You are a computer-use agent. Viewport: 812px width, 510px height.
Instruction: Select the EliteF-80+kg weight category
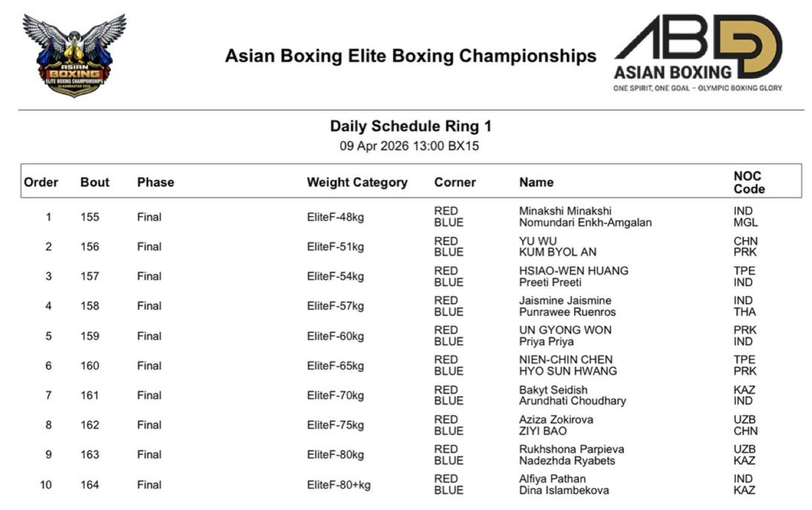pos(338,485)
